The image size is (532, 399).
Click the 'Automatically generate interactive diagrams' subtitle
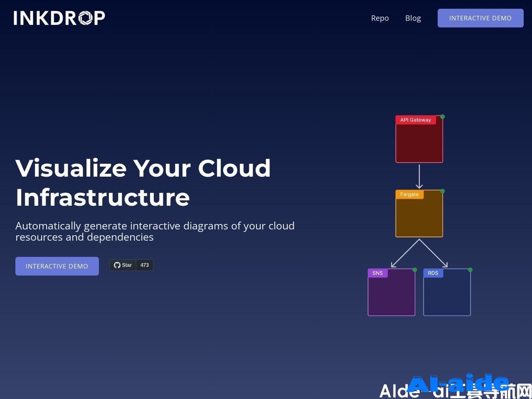tap(155, 232)
